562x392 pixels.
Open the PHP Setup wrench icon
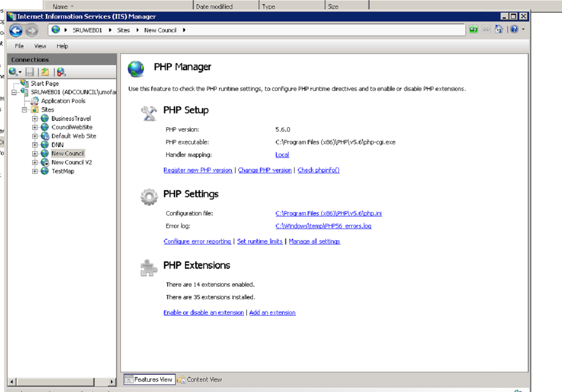[x=149, y=111]
